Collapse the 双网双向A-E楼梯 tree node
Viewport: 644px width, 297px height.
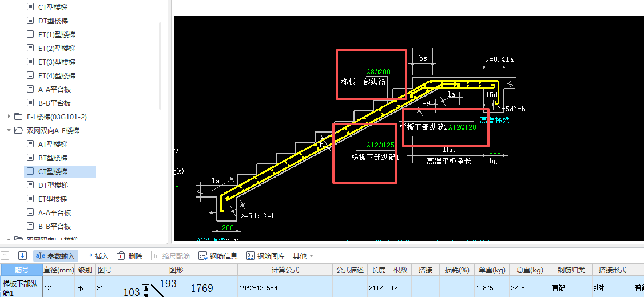pos(9,130)
